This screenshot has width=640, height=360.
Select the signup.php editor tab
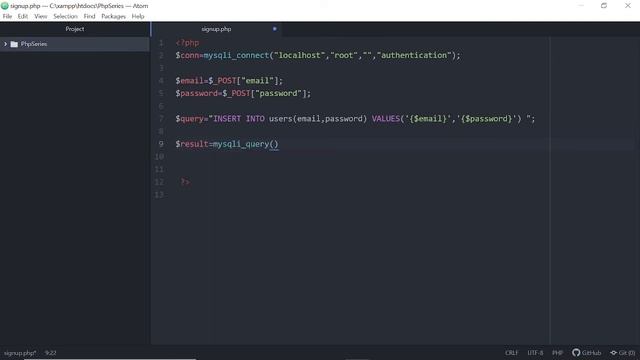(x=216, y=29)
